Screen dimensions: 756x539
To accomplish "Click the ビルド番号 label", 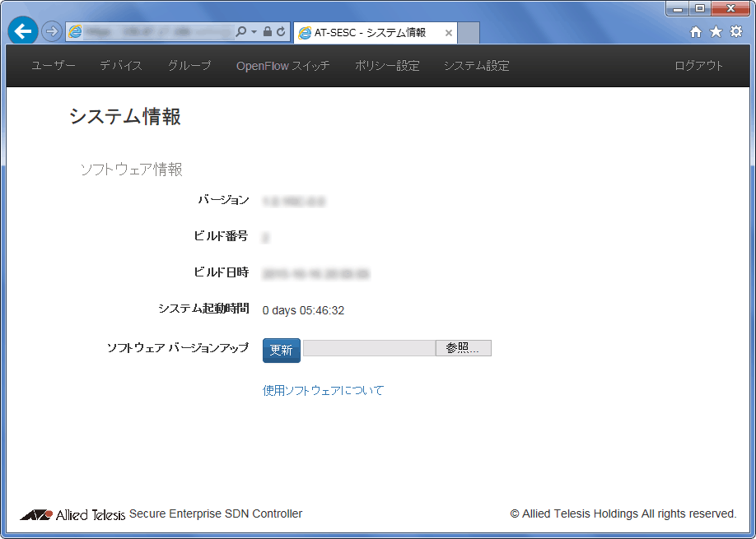I will pos(221,236).
